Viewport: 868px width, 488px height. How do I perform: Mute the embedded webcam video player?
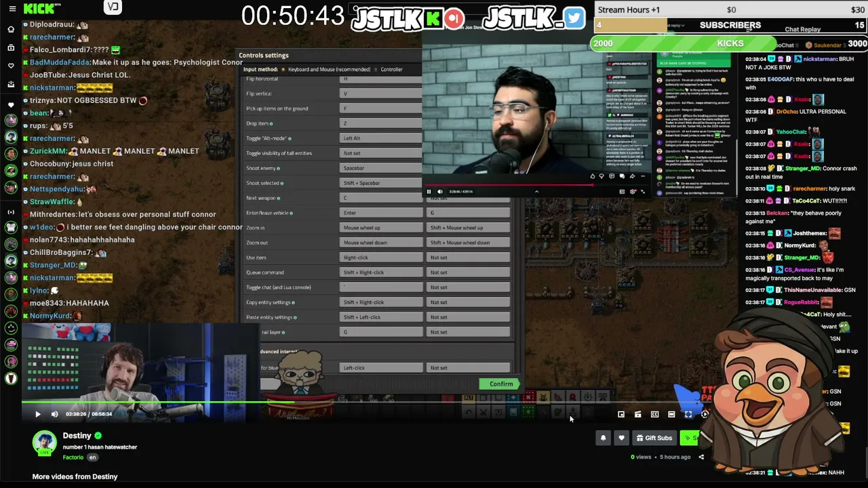(x=439, y=192)
